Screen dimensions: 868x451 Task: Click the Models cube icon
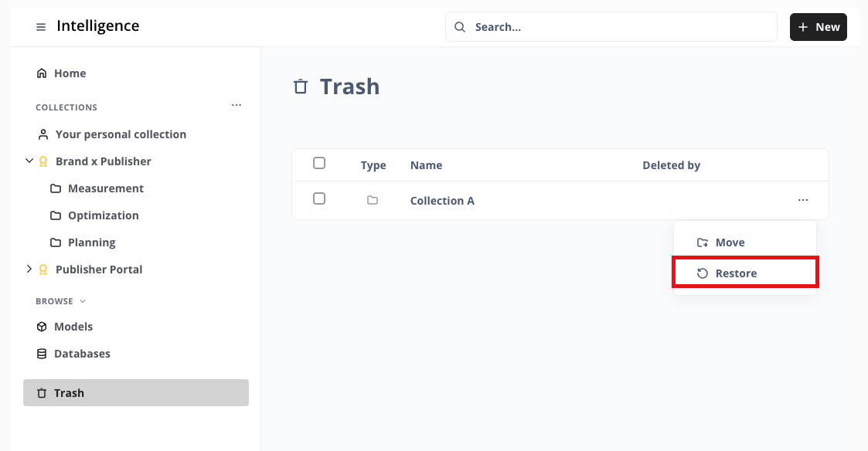42,327
